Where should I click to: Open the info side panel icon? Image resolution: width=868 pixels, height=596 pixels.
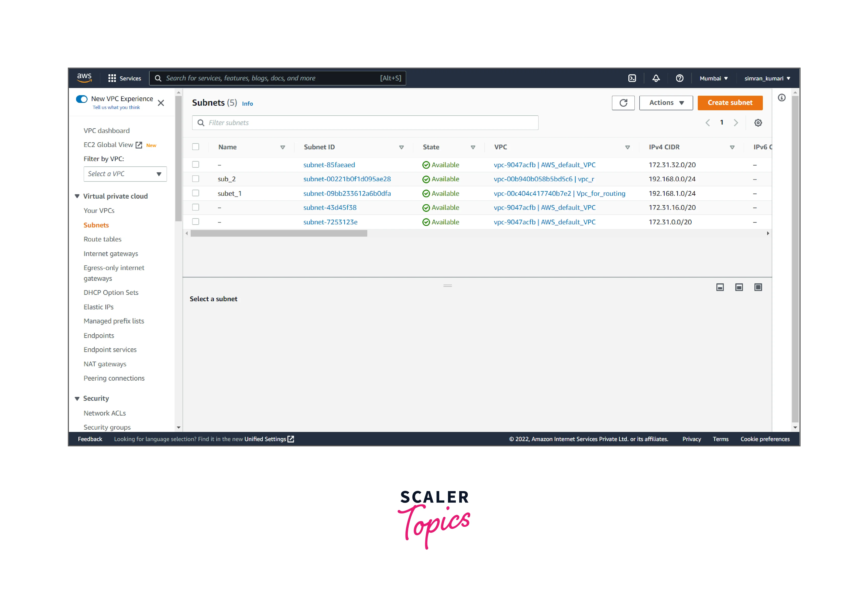click(x=781, y=98)
